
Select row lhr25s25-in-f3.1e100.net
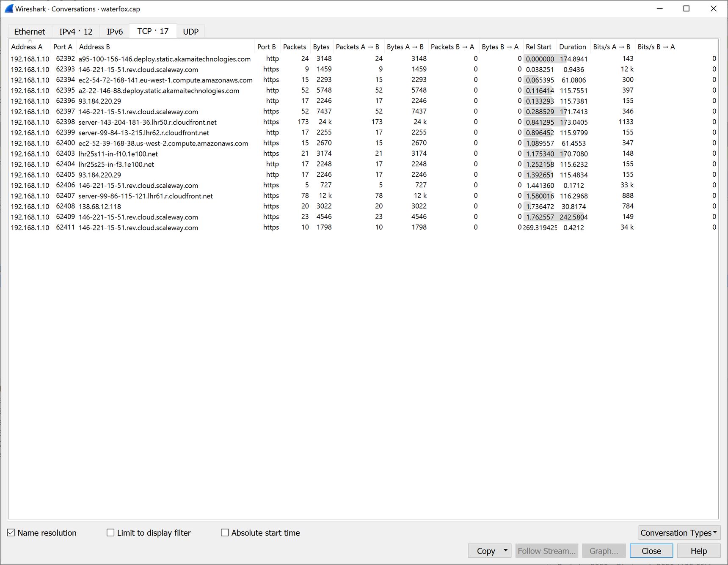click(x=363, y=165)
